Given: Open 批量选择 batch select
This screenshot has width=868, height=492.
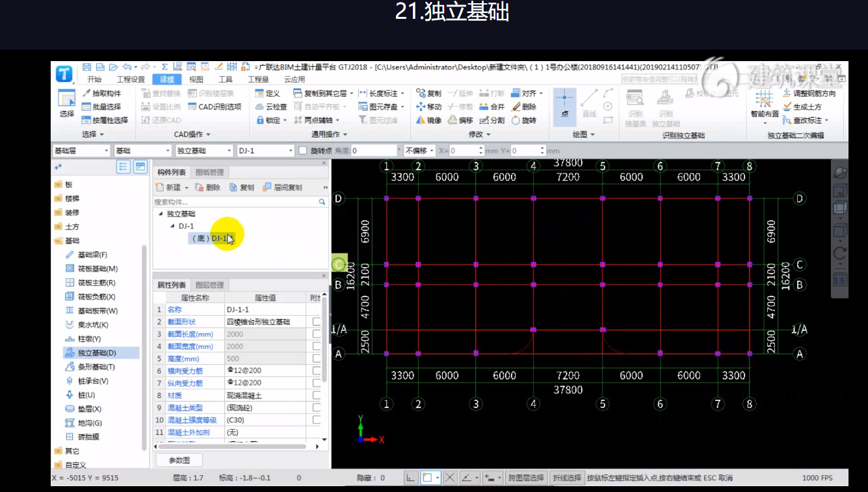Looking at the screenshot, I should (101, 107).
